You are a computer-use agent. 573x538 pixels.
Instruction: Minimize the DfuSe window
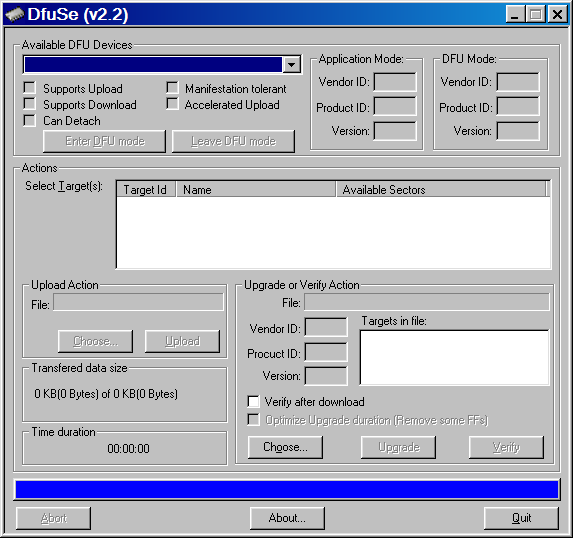click(x=516, y=15)
